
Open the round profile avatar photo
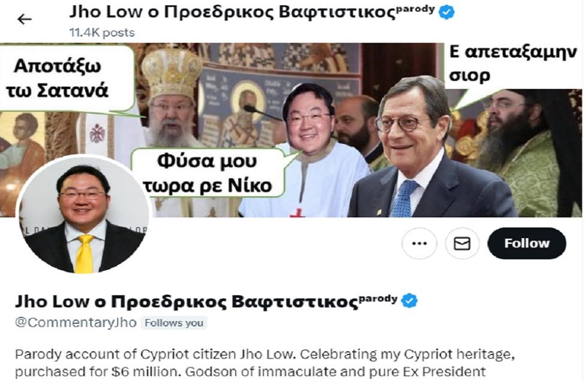coord(83,215)
